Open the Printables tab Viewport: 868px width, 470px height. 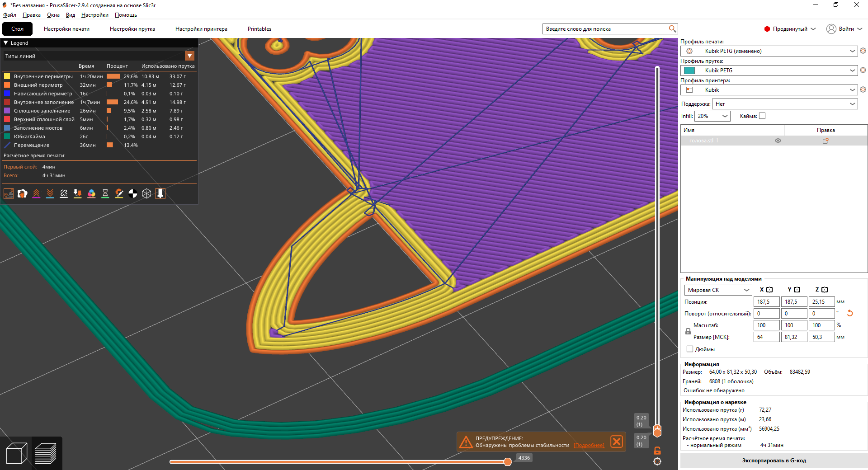pyautogui.click(x=259, y=29)
